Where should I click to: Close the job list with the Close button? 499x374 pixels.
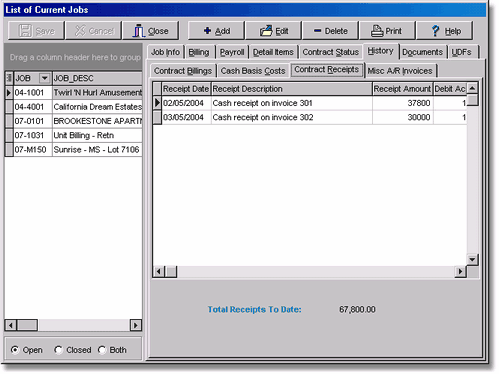pos(151,31)
